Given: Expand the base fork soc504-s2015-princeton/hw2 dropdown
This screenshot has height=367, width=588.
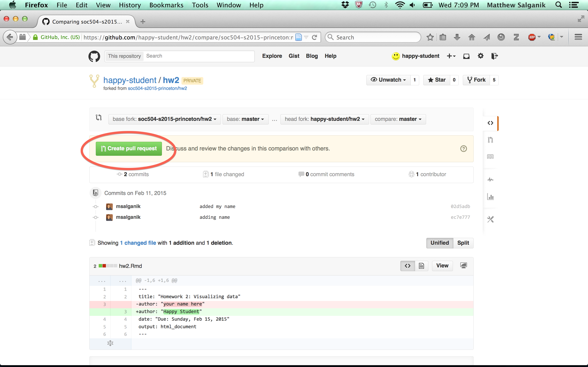Looking at the screenshot, I should click(164, 119).
